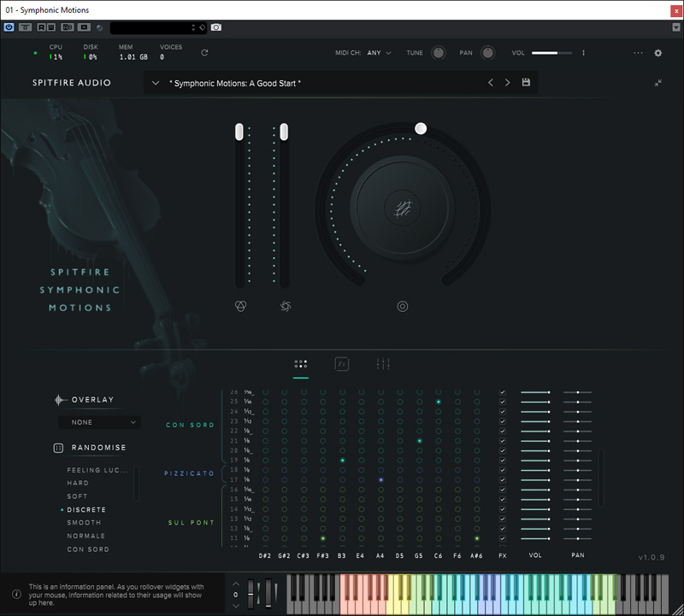
Task: Click the refresh icon next to Voices
Action: (204, 53)
